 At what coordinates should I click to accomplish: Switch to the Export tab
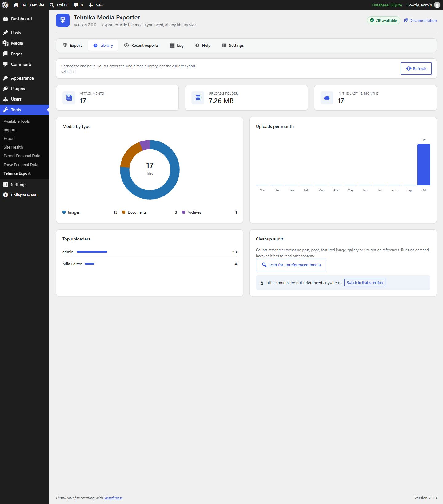click(x=73, y=45)
